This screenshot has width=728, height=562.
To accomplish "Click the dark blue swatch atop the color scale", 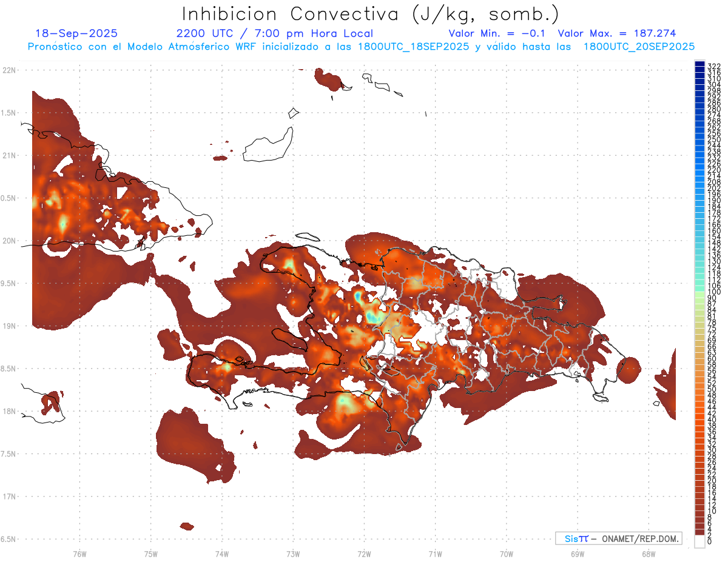I will click(x=700, y=64).
